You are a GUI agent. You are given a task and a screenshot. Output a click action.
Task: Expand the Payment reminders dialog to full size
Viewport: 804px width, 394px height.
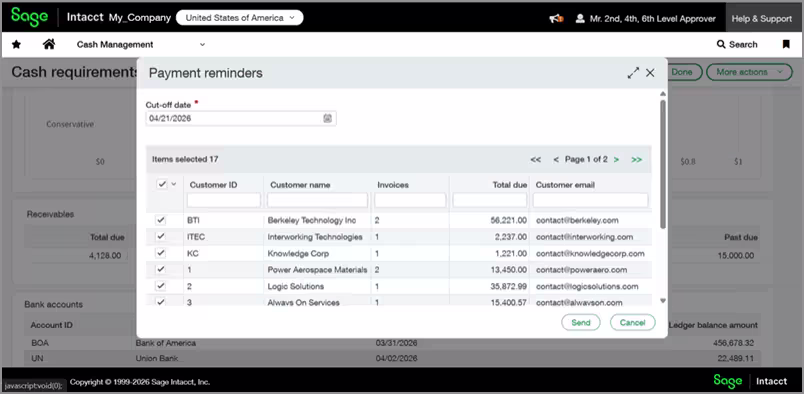click(x=633, y=73)
